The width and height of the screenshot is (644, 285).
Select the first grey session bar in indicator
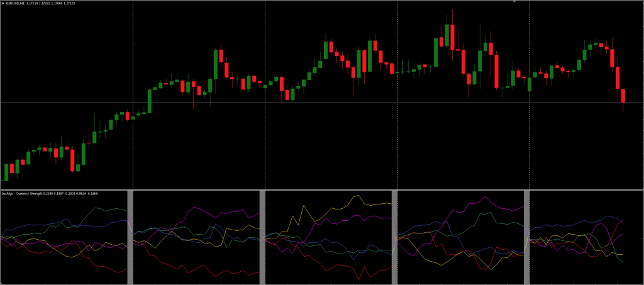pyautogui.click(x=131, y=237)
